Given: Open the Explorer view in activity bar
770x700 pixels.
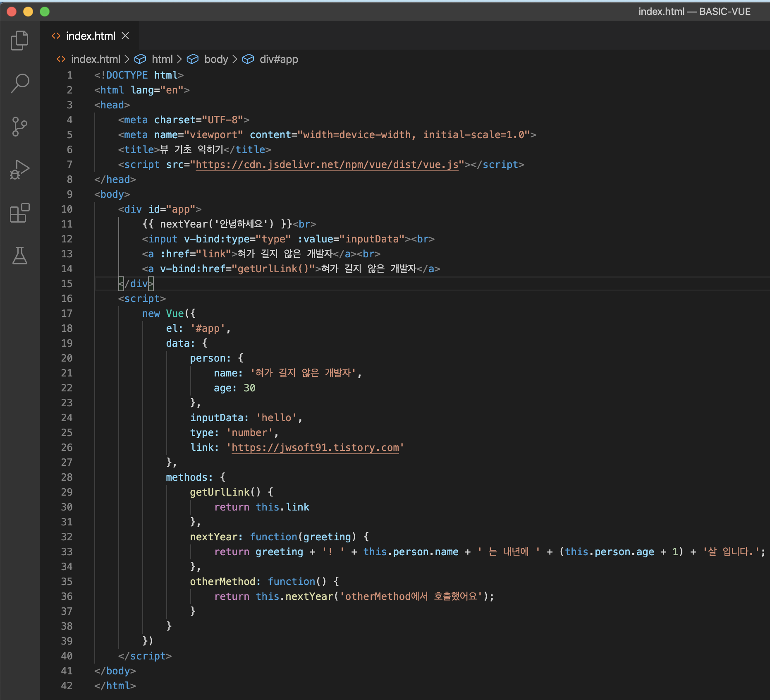Looking at the screenshot, I should tap(19, 40).
